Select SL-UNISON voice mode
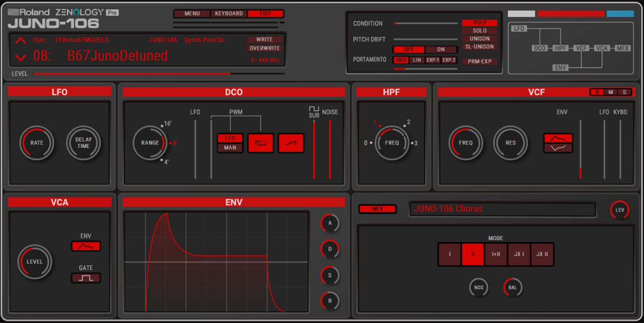This screenshot has height=323, width=644. (x=479, y=46)
